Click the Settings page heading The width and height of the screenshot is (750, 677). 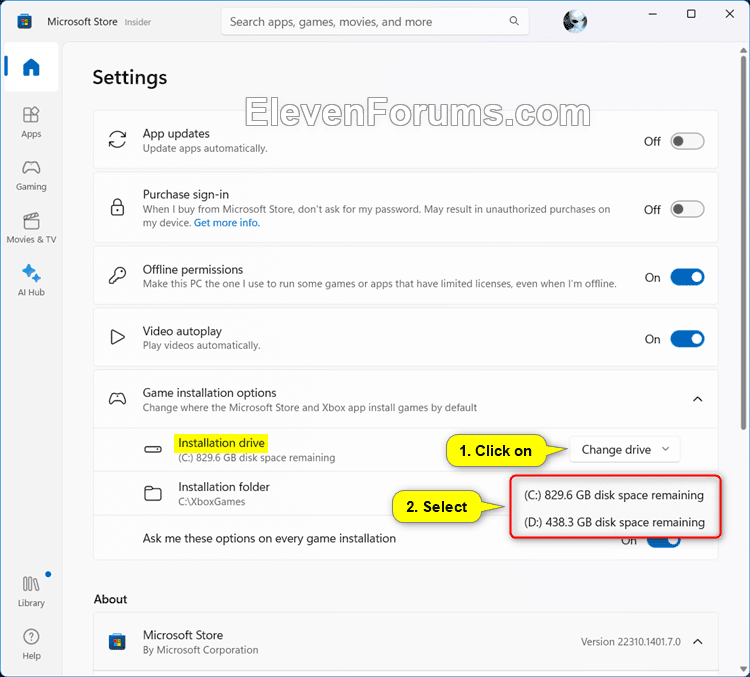tap(130, 78)
